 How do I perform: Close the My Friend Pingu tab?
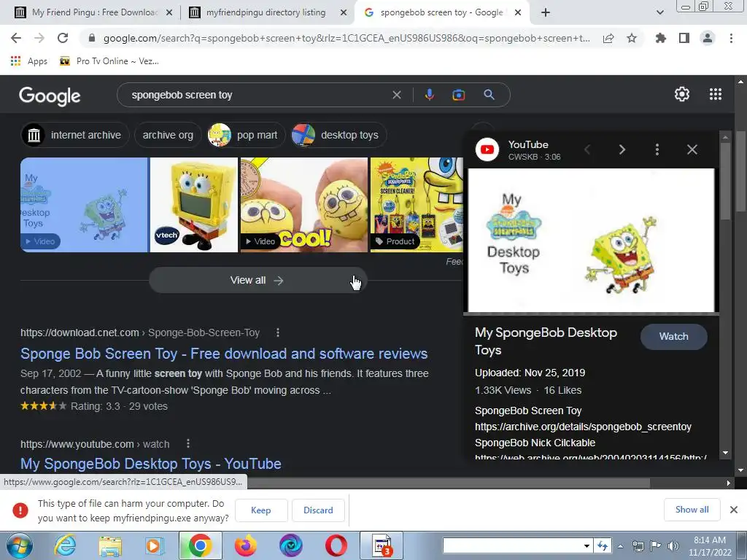[169, 12]
